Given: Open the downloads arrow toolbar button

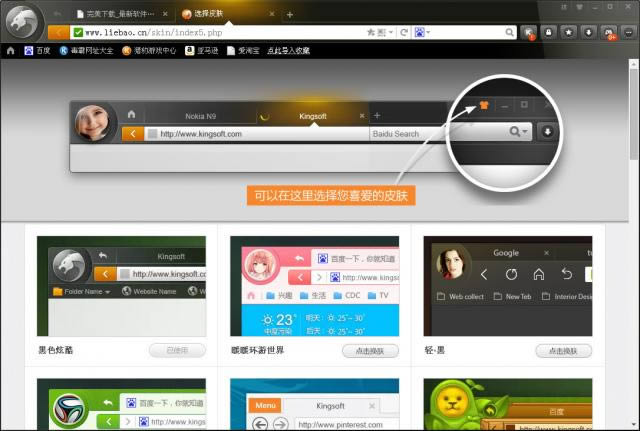Looking at the screenshot, I should point(589,32).
